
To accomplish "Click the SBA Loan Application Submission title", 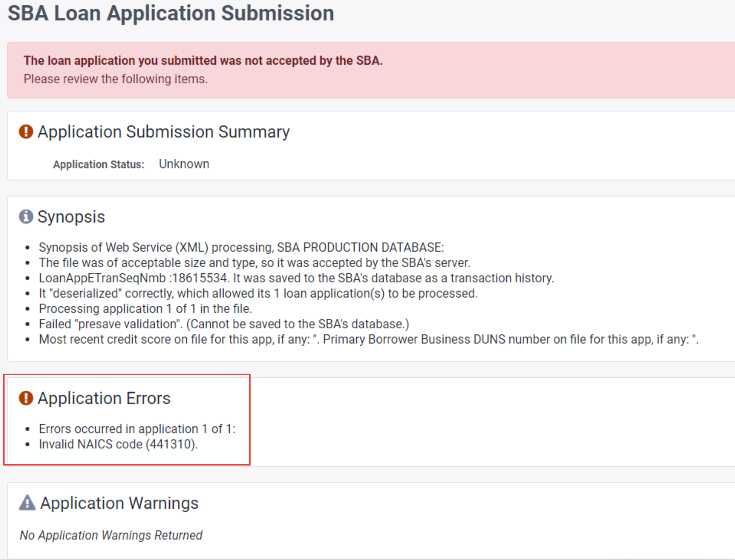I will [170, 13].
